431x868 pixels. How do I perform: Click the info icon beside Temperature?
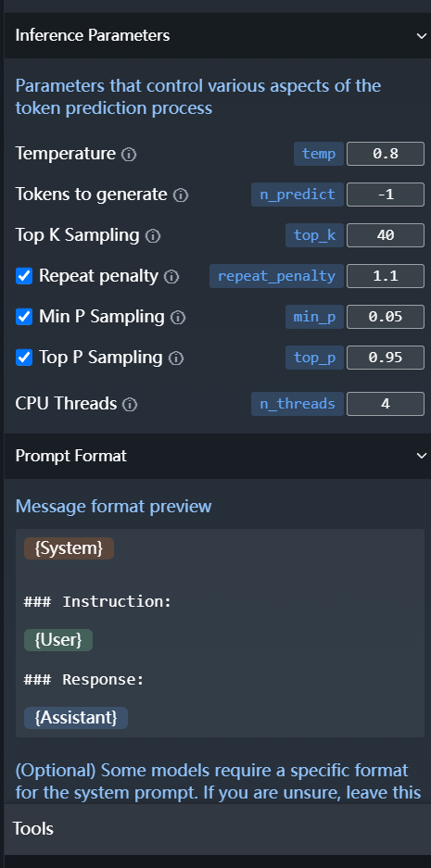129,154
